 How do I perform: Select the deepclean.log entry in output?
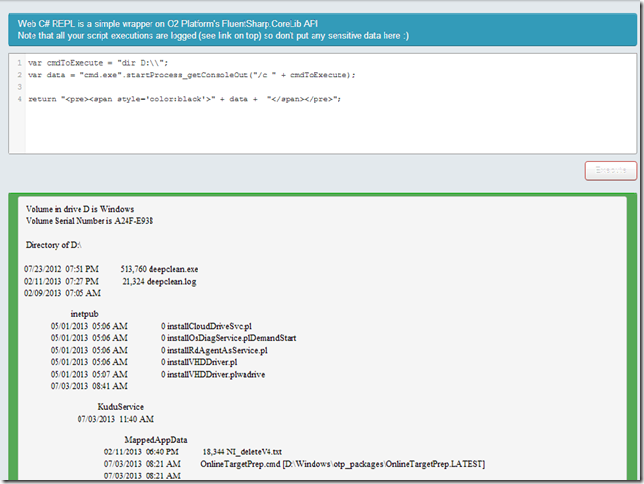[171, 281]
